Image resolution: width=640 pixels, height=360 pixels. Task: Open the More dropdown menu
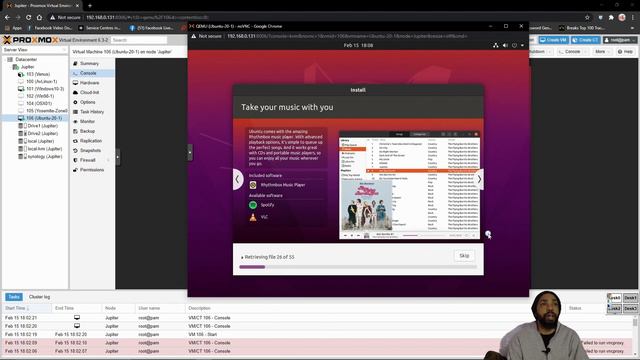pos(602,52)
